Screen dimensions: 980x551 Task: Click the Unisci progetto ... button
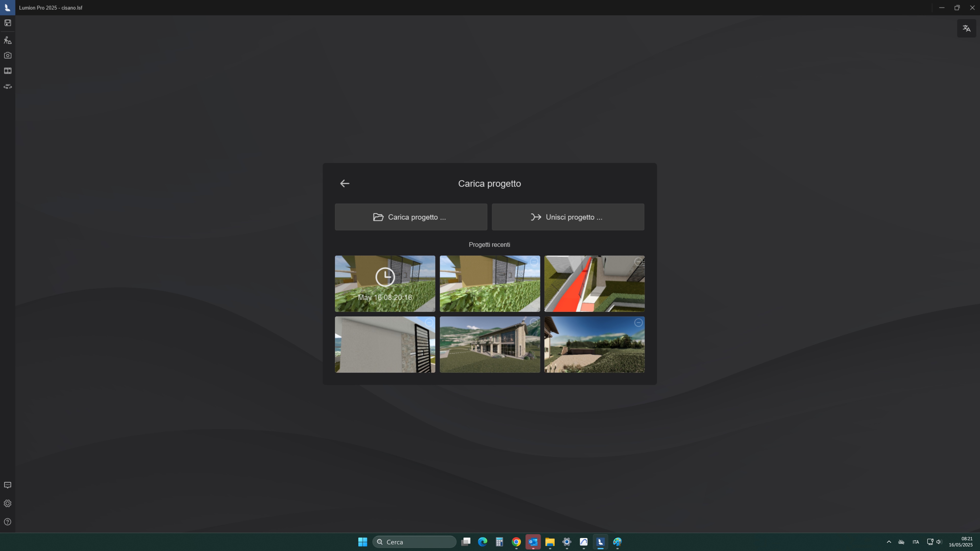tap(568, 217)
